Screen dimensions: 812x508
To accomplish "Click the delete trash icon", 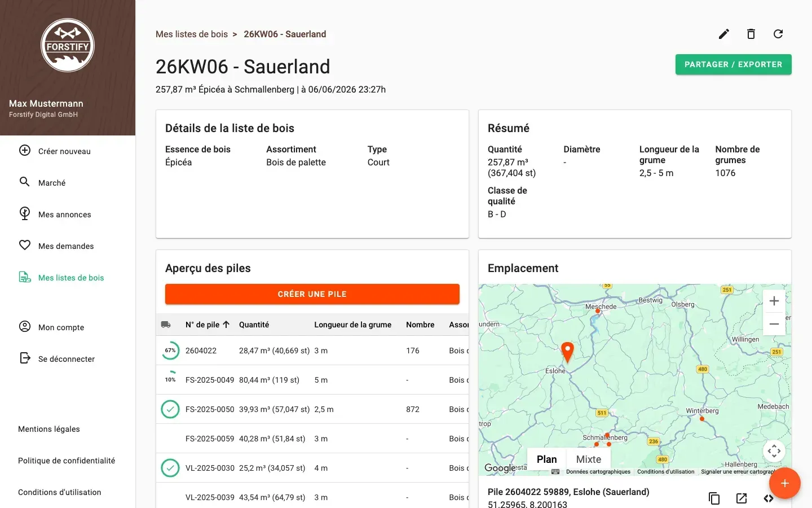I will (x=751, y=34).
